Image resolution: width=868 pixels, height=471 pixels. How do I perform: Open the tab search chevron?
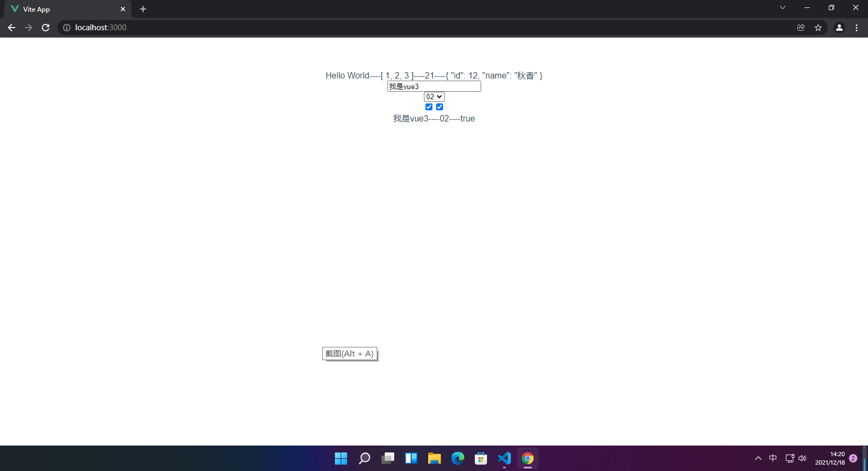coord(783,7)
